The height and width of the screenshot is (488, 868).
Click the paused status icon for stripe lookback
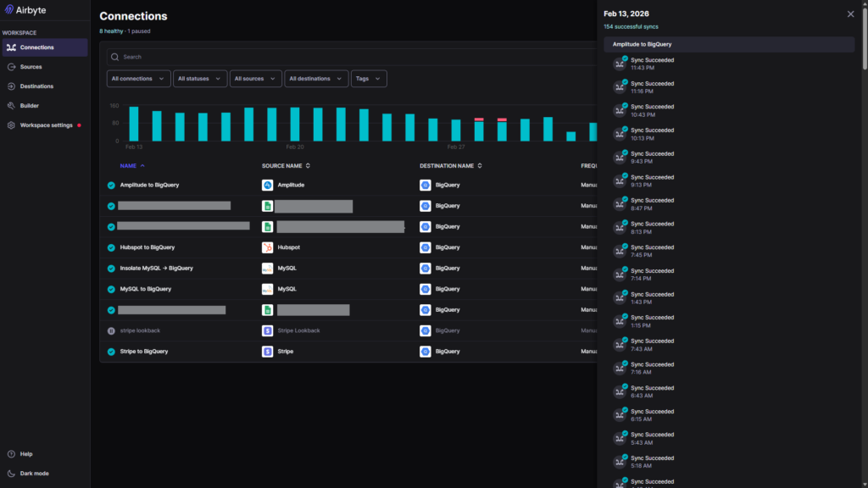pyautogui.click(x=111, y=330)
